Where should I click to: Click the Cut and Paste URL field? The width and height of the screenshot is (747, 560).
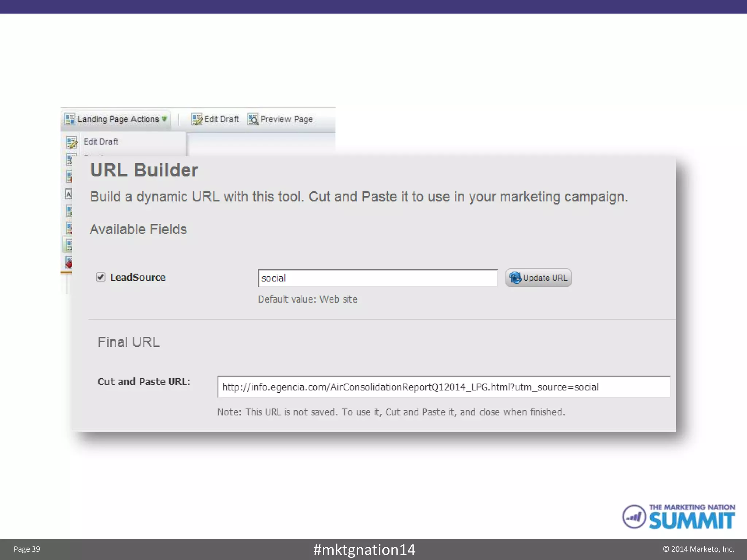coord(444,387)
